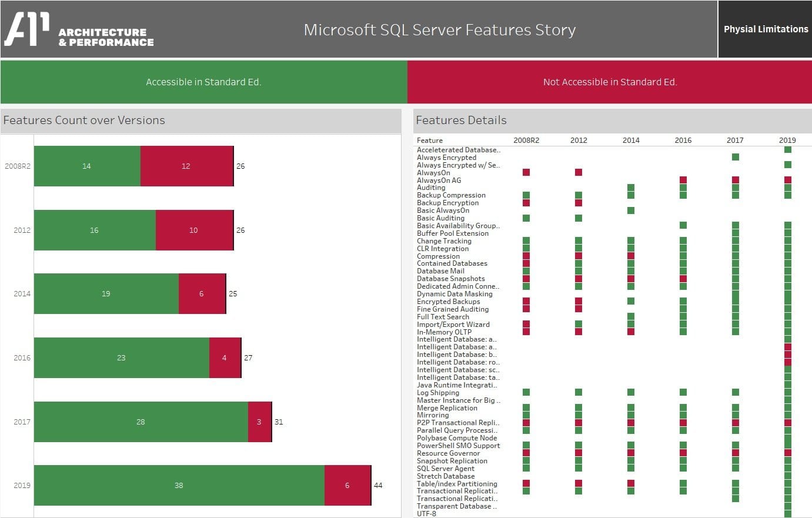Click the red 6 bar segment for 2014
The height and width of the screenshot is (518, 812).
(202, 293)
